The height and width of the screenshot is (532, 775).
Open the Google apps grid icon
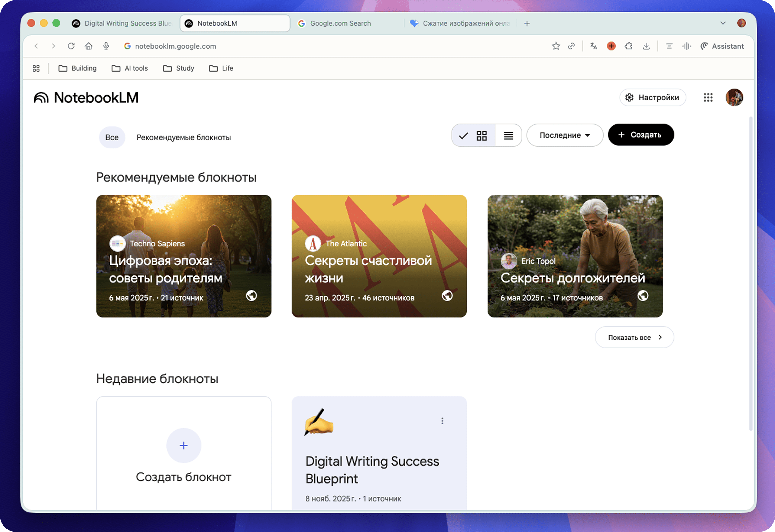[x=708, y=97]
